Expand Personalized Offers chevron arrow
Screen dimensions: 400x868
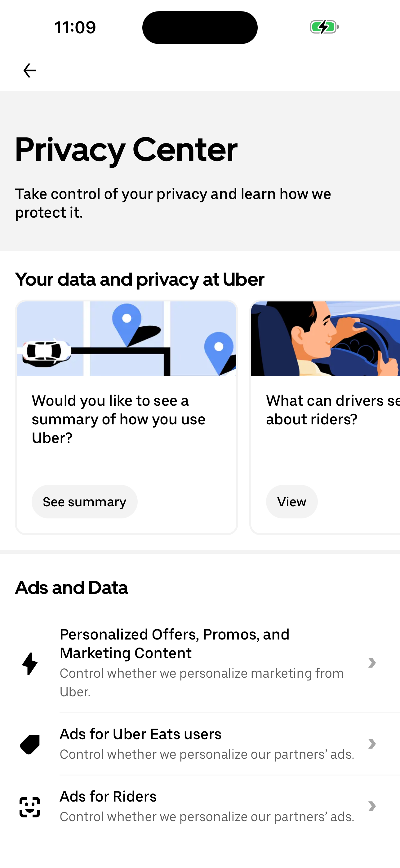pyautogui.click(x=372, y=663)
